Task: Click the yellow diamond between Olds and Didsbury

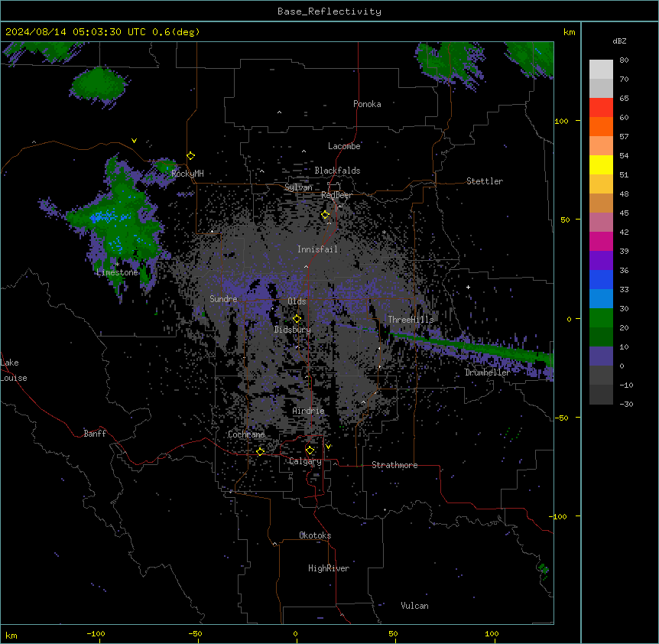Action: [x=297, y=319]
